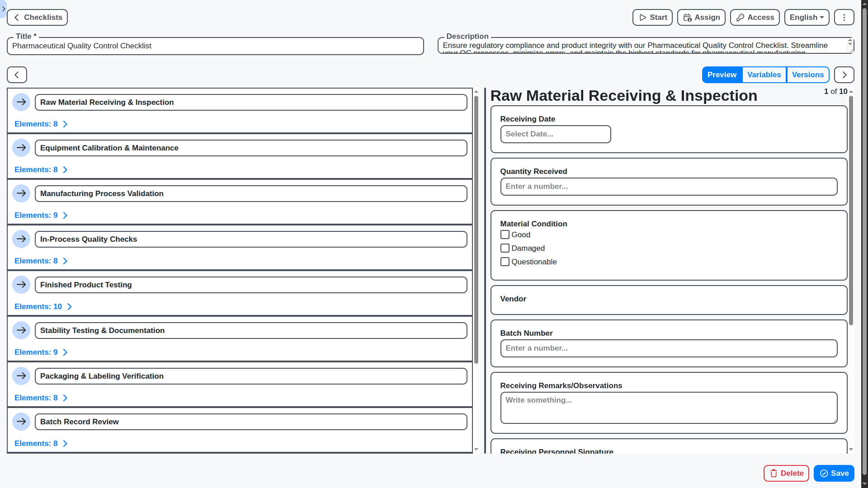Click the back chevron inside the Checklists button
The height and width of the screenshot is (488, 868).
tap(16, 17)
